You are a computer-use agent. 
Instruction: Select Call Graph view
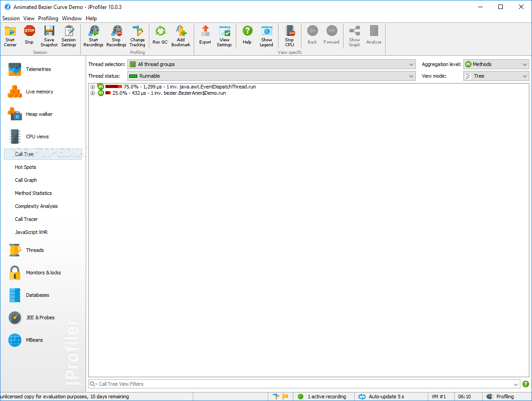[26, 180]
